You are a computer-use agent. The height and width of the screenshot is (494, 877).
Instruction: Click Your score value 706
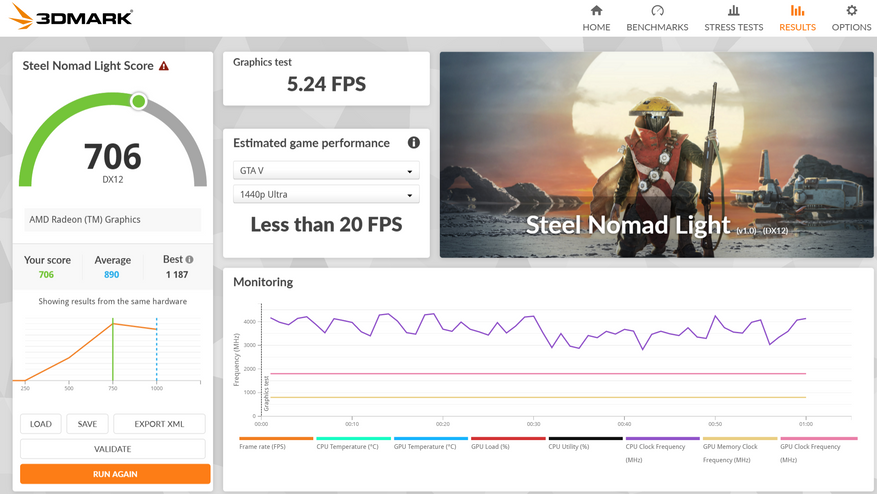(x=46, y=275)
